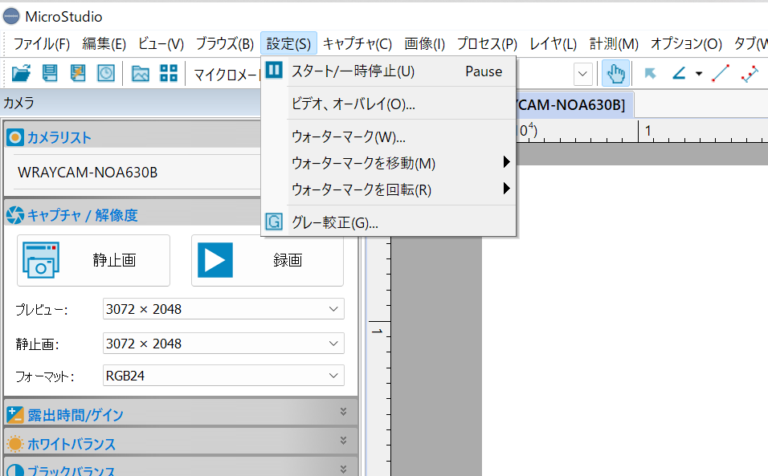Viewport: 768px width, 476px height.
Task: Activate the hand pan tool
Action: point(616,73)
